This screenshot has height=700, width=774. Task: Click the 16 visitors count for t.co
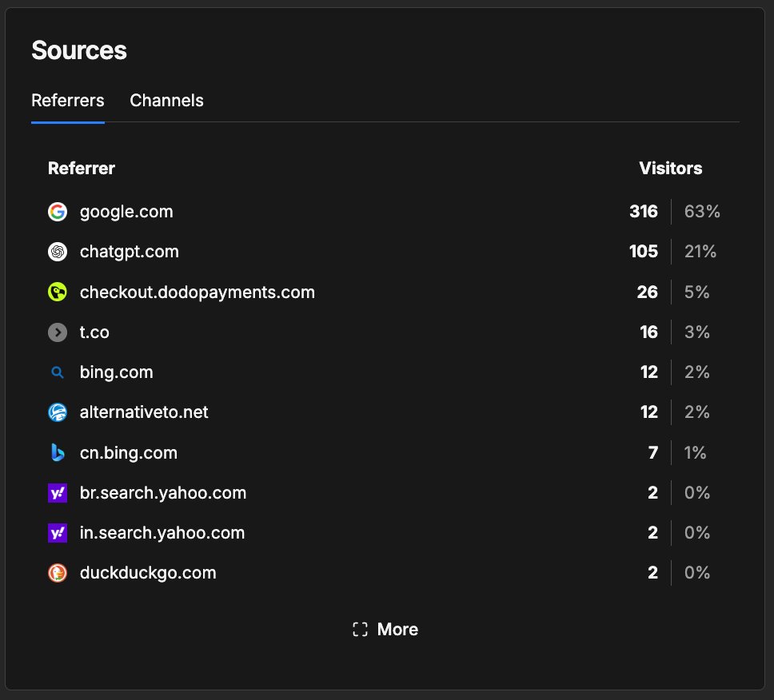tap(648, 332)
